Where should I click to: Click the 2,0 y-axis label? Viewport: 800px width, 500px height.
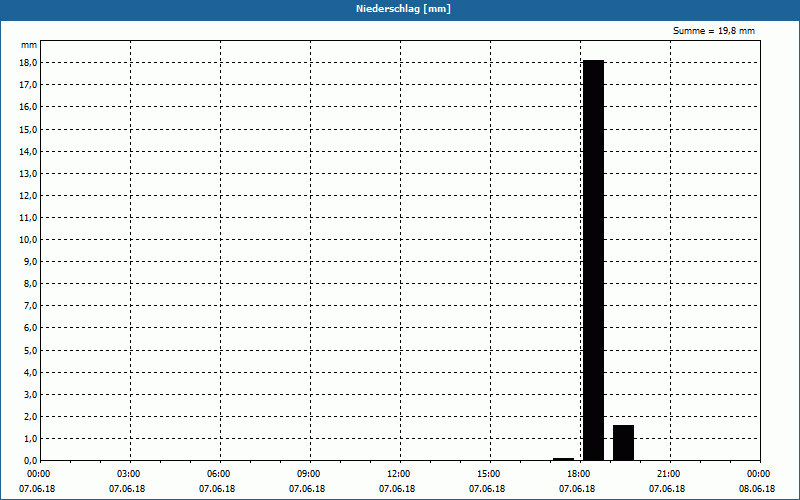tap(31, 416)
